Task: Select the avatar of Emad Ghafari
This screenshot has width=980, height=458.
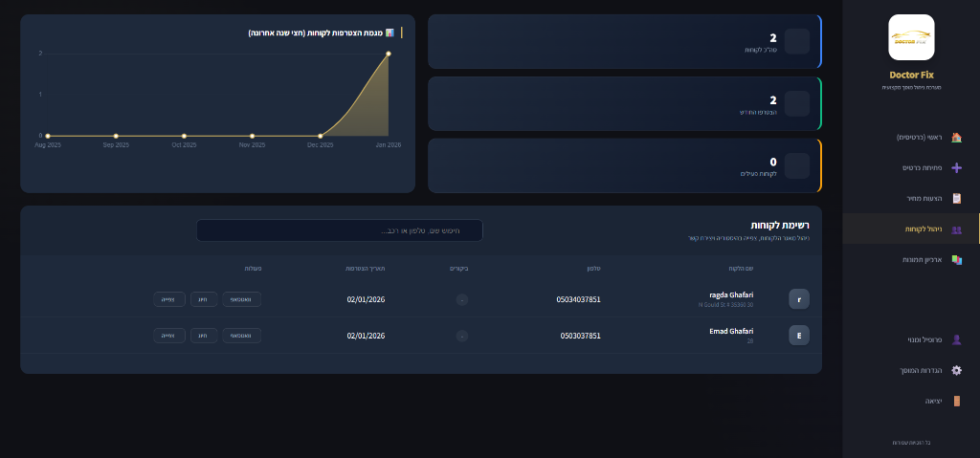Action: pos(798,336)
